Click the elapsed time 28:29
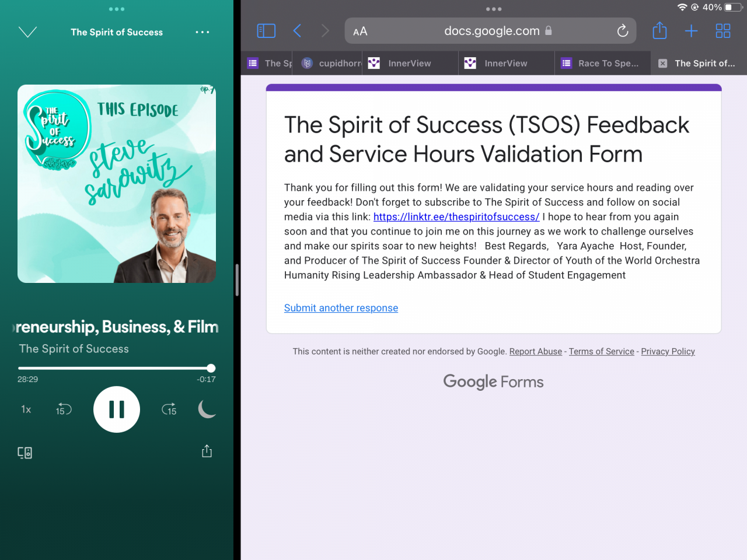This screenshot has width=747, height=560. tap(27, 379)
